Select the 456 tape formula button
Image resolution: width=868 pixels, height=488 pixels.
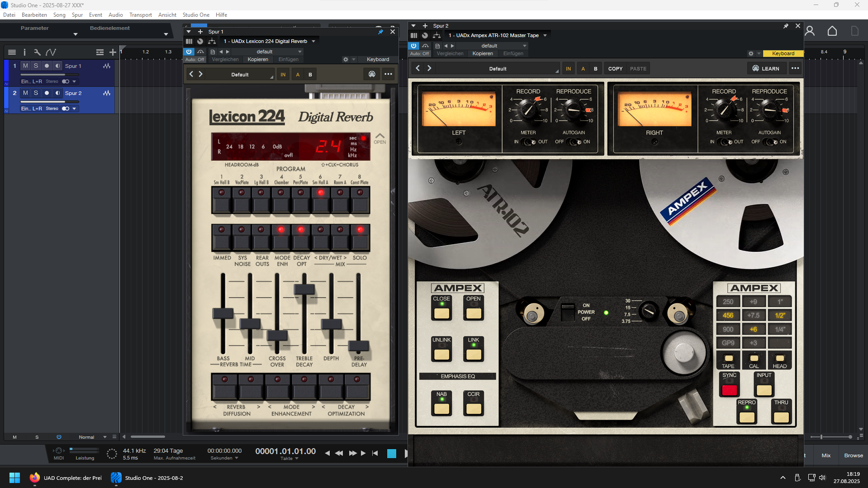[728, 315]
